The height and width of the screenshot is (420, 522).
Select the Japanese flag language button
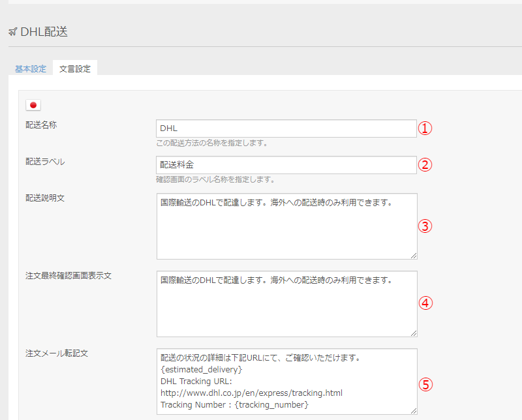click(x=33, y=105)
